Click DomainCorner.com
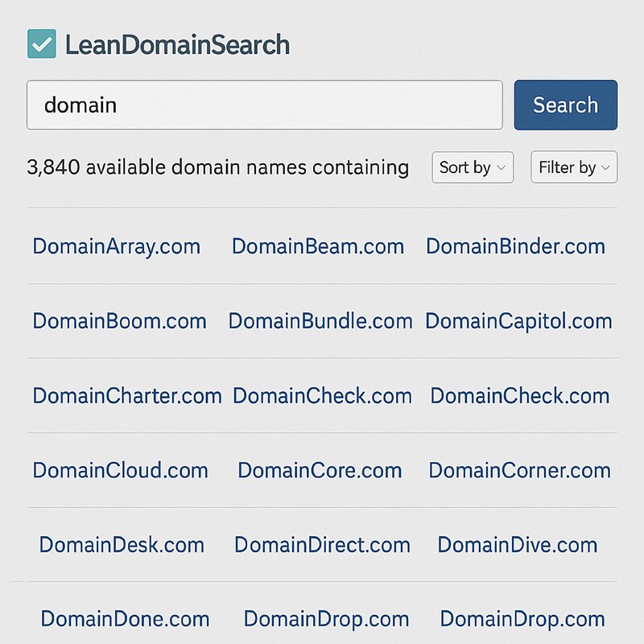Image resolution: width=644 pixels, height=644 pixels. pos(521,471)
